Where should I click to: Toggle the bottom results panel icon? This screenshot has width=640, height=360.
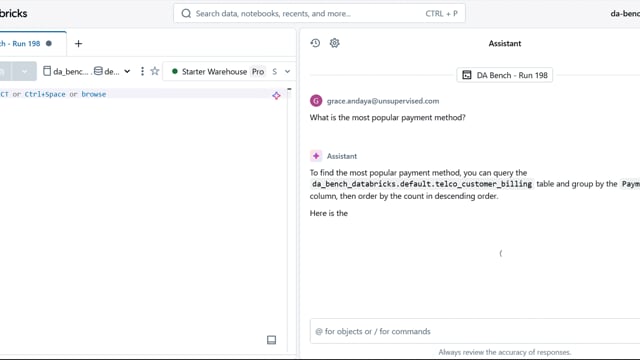click(x=271, y=340)
